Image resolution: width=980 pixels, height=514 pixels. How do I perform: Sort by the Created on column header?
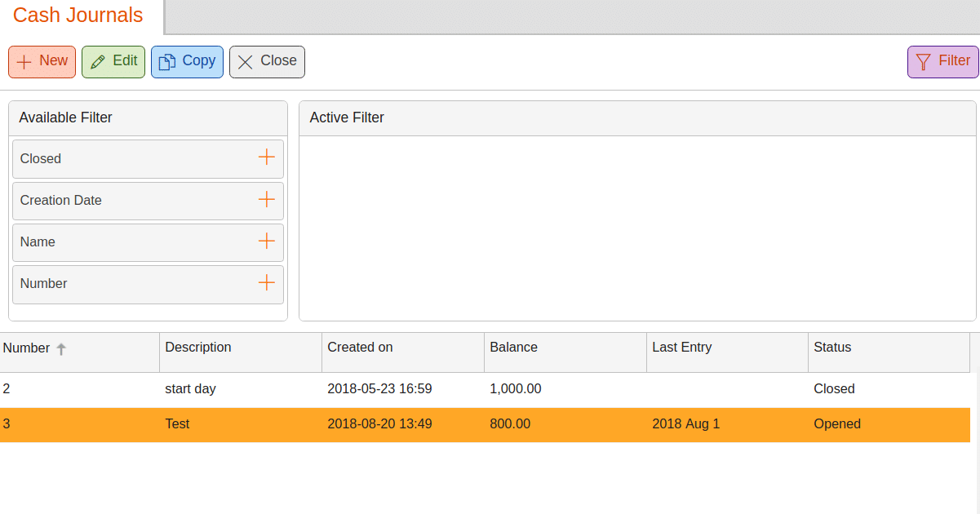pos(360,348)
